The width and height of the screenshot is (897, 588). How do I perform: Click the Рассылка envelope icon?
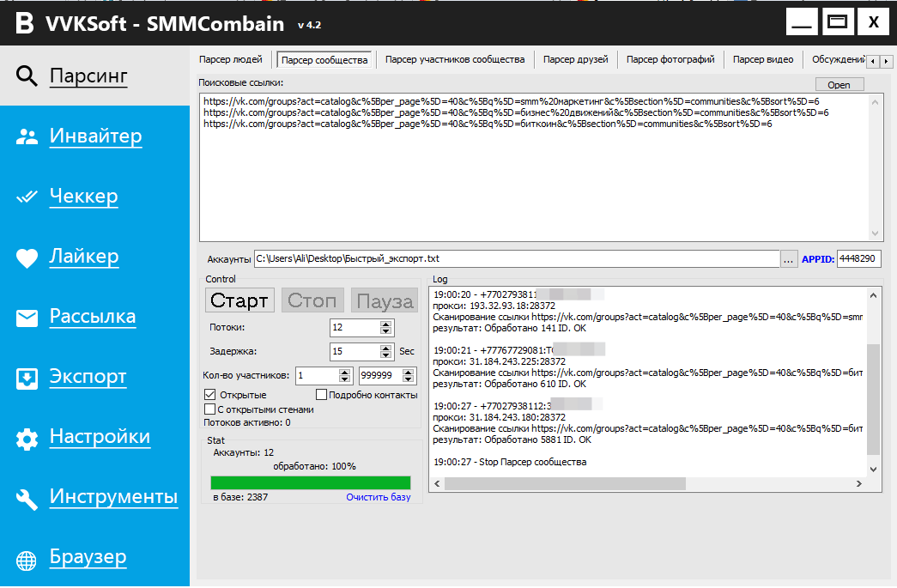tap(27, 318)
